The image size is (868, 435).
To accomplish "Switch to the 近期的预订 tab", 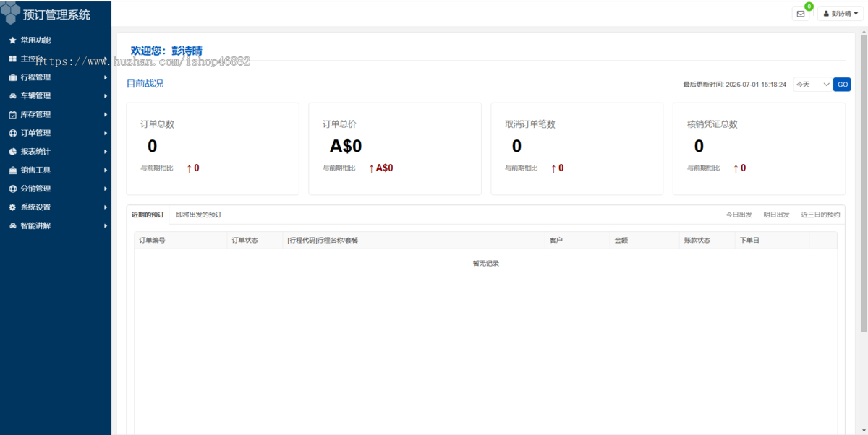I will point(148,215).
